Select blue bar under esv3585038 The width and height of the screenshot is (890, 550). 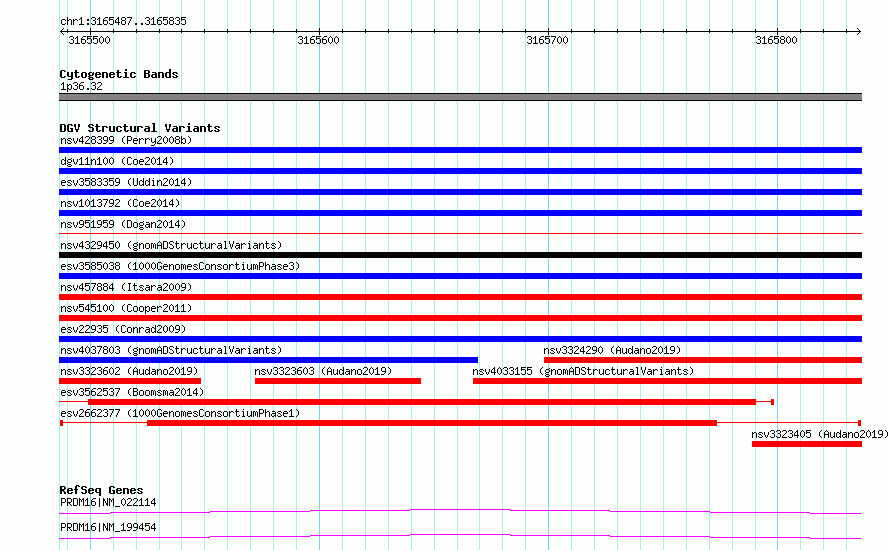460,276
